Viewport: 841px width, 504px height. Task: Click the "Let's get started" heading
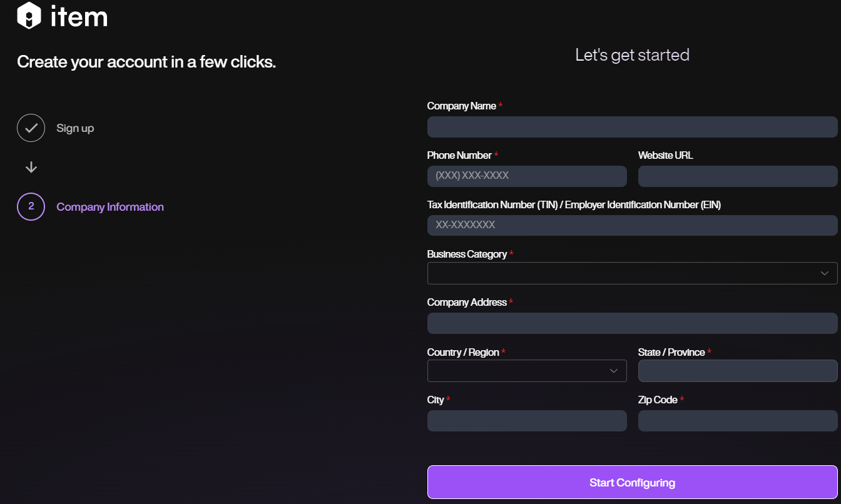tap(632, 55)
